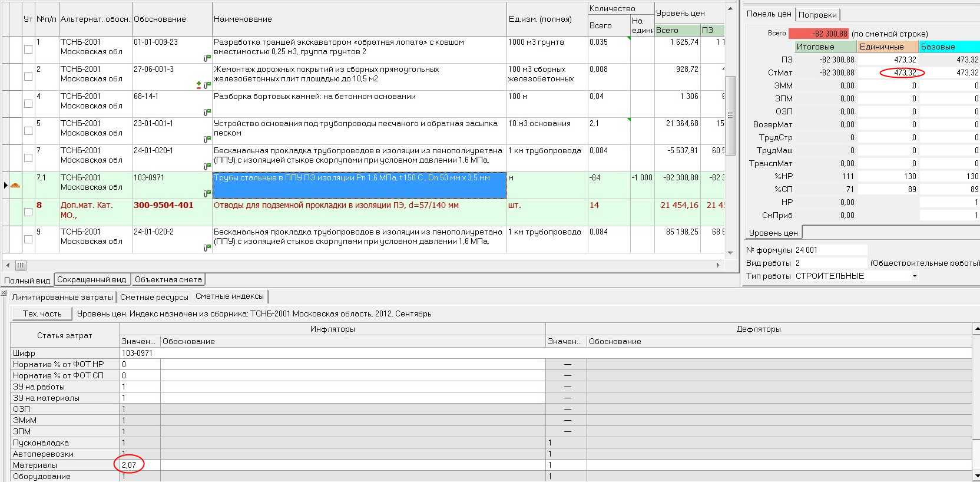This screenshot has width=980, height=482.
Task: Click the attachment icon in row 23-01-001-1
Action: pyautogui.click(x=207, y=139)
